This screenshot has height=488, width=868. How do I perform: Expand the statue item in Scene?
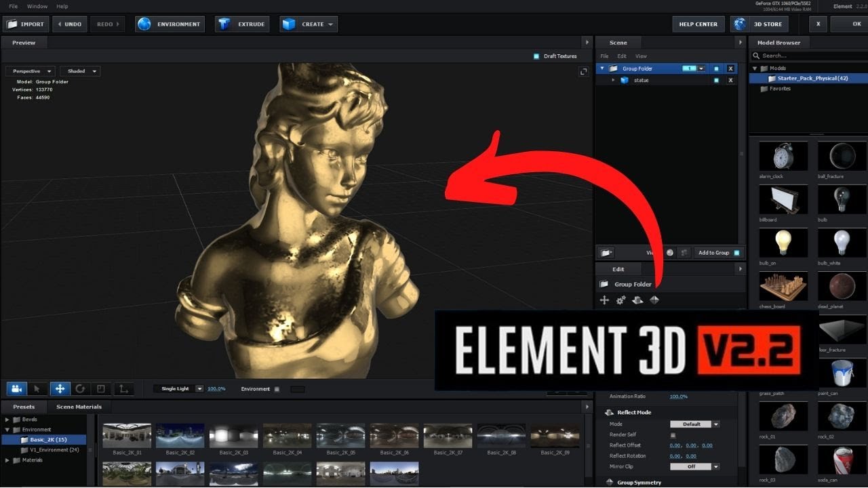coord(613,80)
